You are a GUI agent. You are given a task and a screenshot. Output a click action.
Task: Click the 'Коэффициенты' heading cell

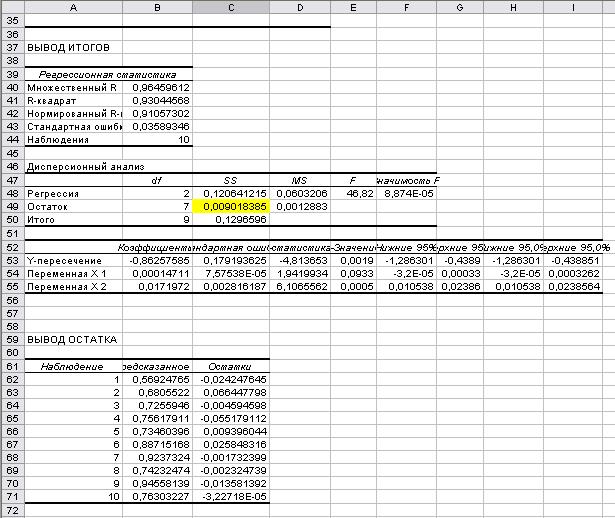[157, 247]
